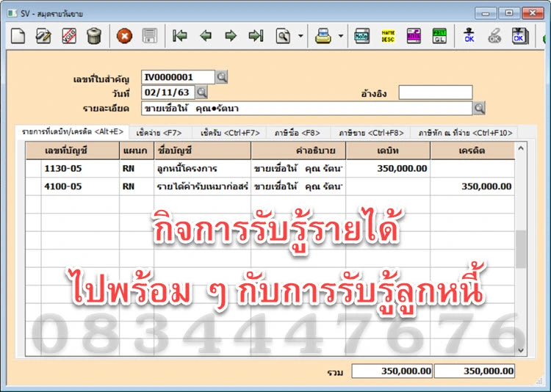Switch to debit/credit entries tab <Alt+E>
Screen dimensions: 551x392
pos(73,132)
